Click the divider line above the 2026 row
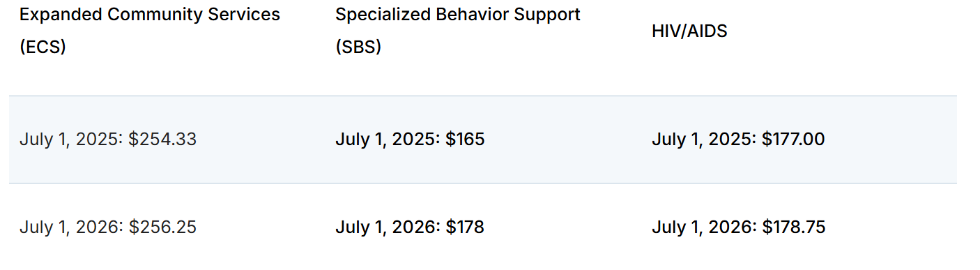980x270 pixels. (482, 183)
